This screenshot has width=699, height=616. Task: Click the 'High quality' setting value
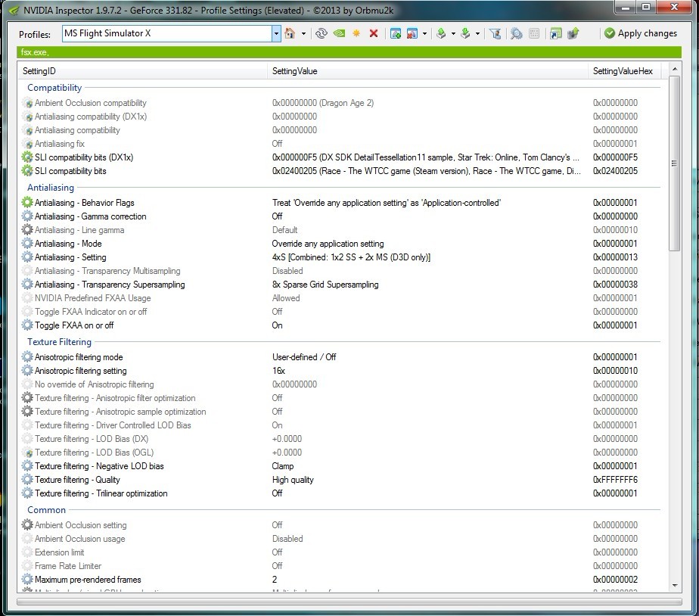point(293,480)
